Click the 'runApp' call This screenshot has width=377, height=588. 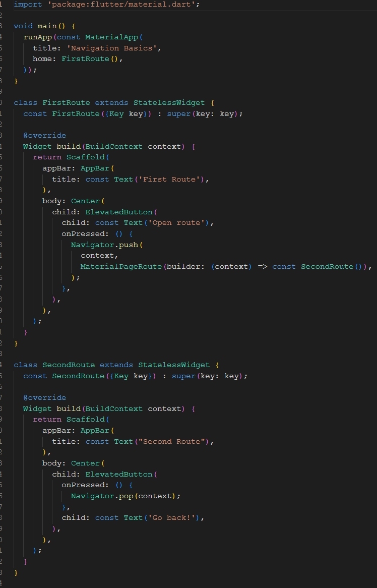click(37, 37)
